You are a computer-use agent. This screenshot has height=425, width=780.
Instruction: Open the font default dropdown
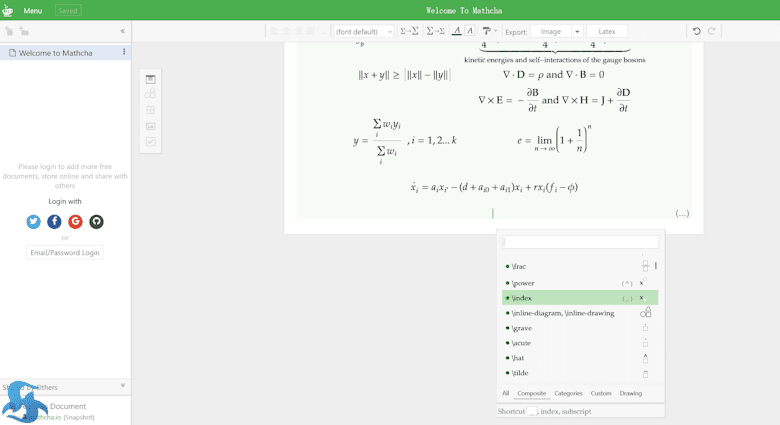[x=364, y=31]
